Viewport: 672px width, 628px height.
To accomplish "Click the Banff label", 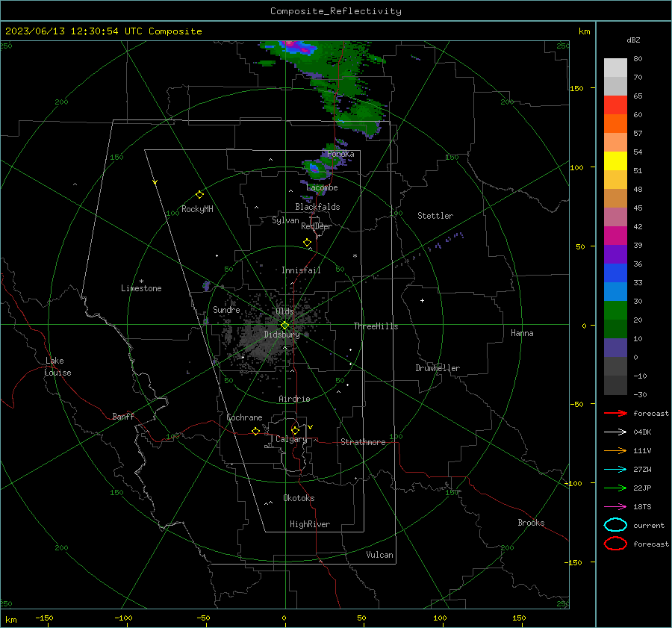I will [x=123, y=416].
